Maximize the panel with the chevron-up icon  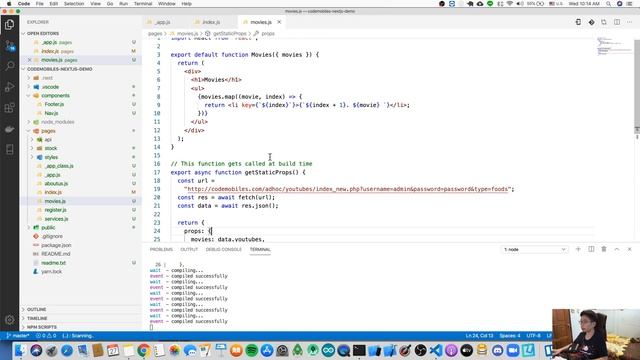(x=617, y=249)
